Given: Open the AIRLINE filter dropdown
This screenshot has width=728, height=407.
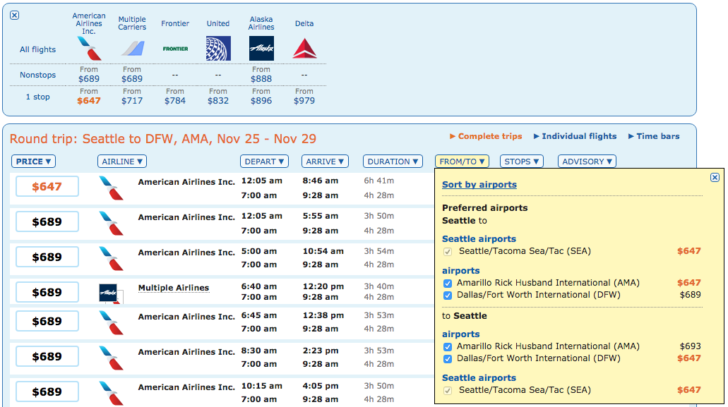Looking at the screenshot, I should point(122,162).
